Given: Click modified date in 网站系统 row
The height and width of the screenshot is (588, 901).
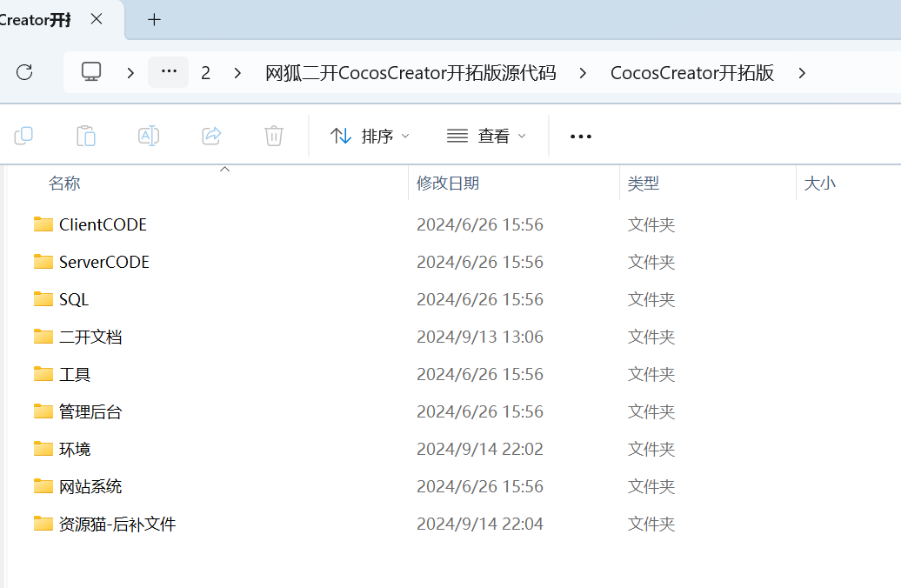Looking at the screenshot, I should coord(480,486).
